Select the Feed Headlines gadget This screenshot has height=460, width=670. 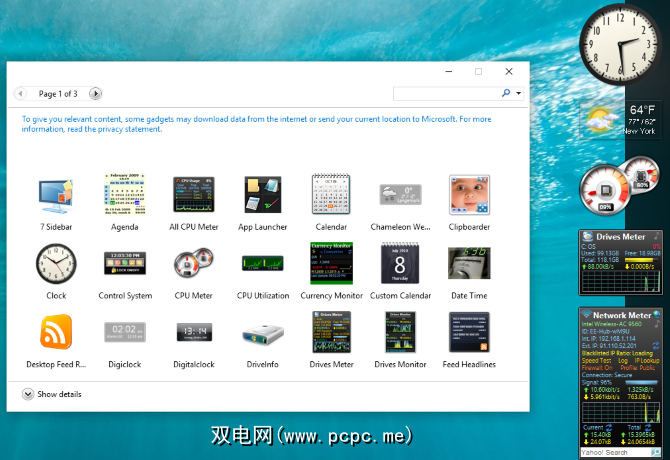[x=469, y=333]
